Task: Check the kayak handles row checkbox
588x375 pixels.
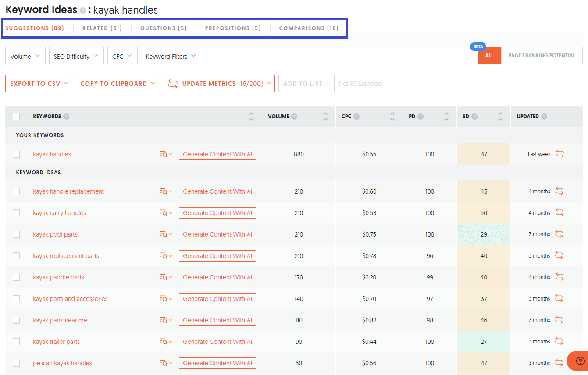Action: pos(16,154)
